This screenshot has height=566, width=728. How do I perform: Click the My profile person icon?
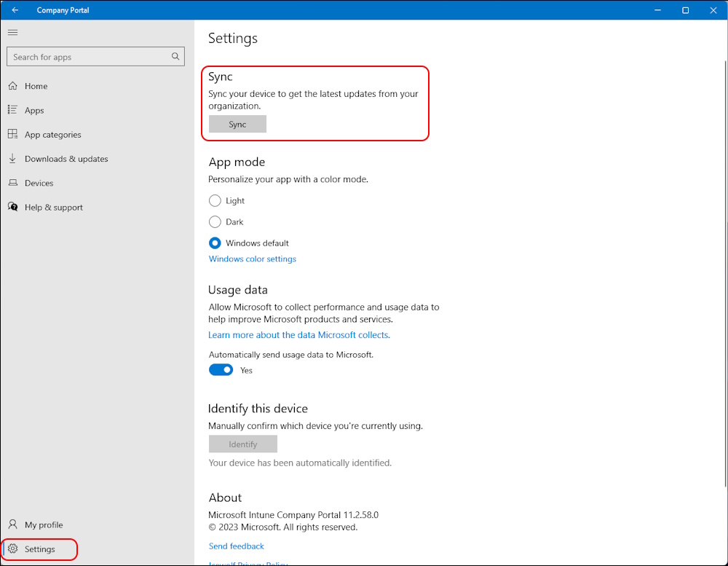pos(12,524)
